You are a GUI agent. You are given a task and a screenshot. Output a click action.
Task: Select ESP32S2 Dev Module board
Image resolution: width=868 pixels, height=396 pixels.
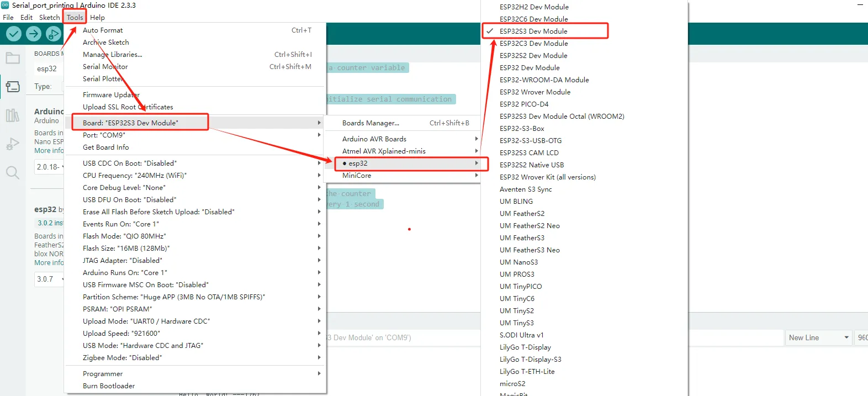tap(585, 56)
